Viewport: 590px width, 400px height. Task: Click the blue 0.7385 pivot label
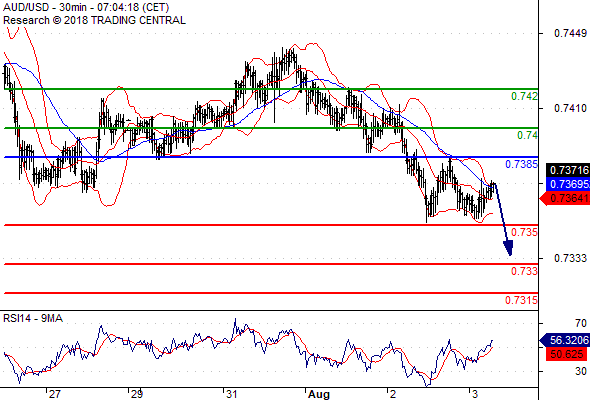[521, 164]
